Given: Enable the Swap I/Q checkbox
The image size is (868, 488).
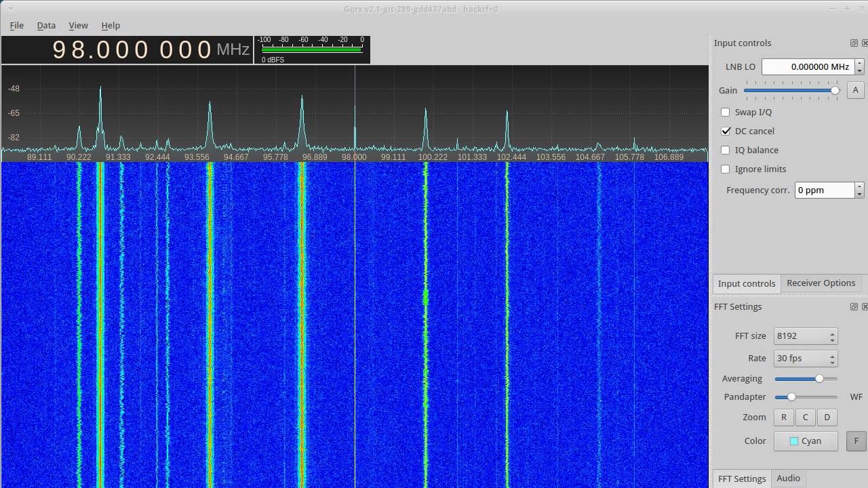Looking at the screenshot, I should (726, 112).
